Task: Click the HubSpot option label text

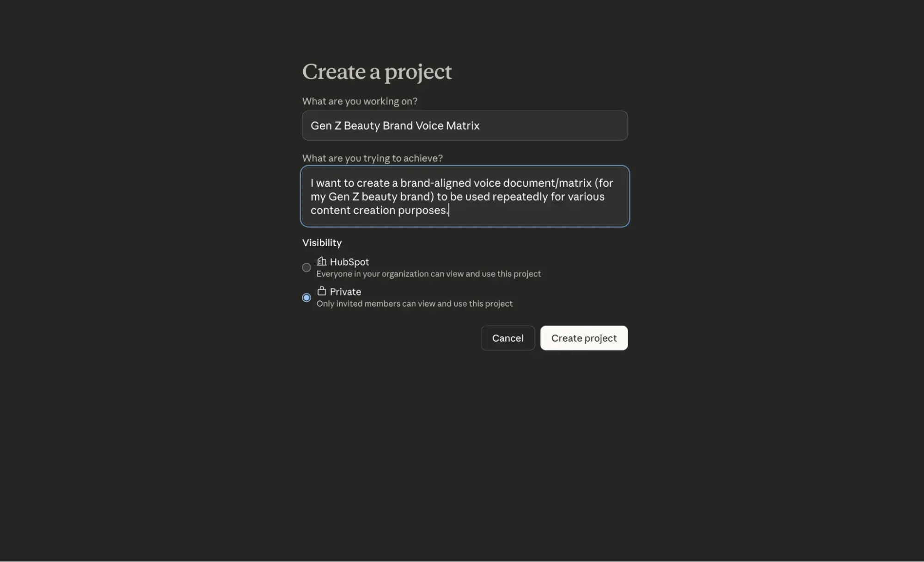Action: point(349,261)
